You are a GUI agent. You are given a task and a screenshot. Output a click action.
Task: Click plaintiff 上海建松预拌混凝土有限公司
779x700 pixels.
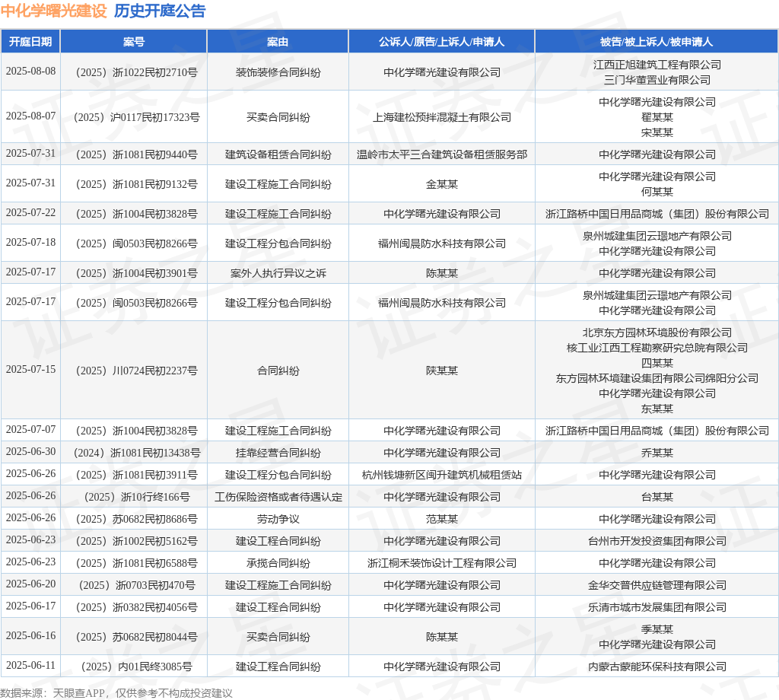(442, 117)
